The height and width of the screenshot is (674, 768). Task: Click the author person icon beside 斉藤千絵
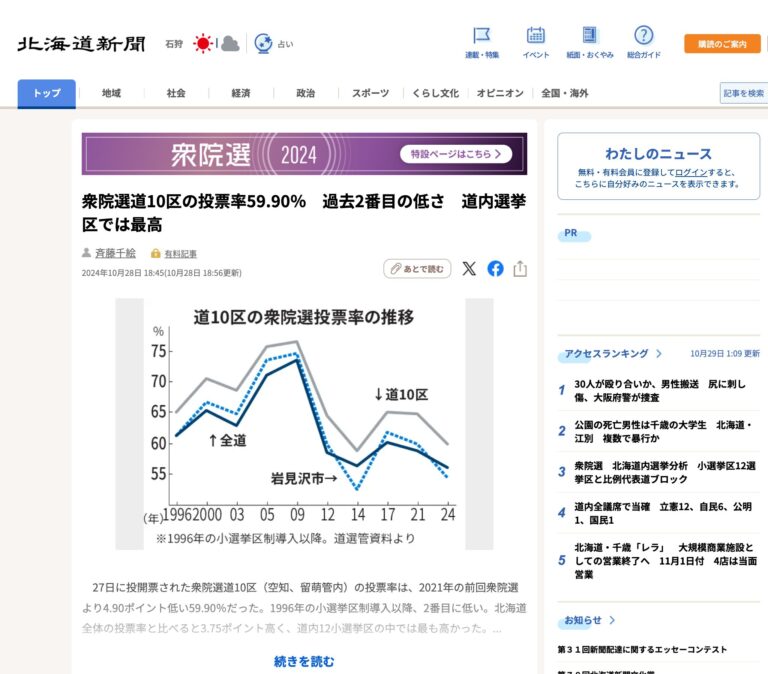(x=86, y=253)
